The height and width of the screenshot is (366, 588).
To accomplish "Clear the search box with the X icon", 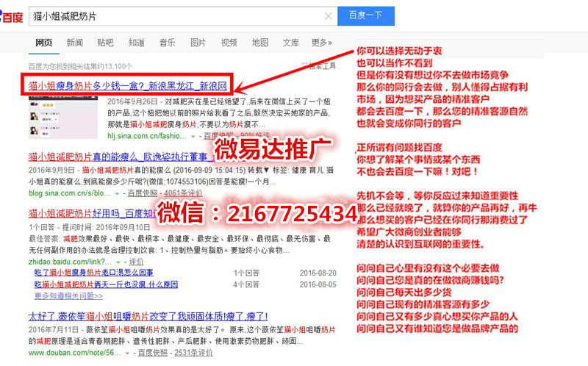I will click(328, 15).
